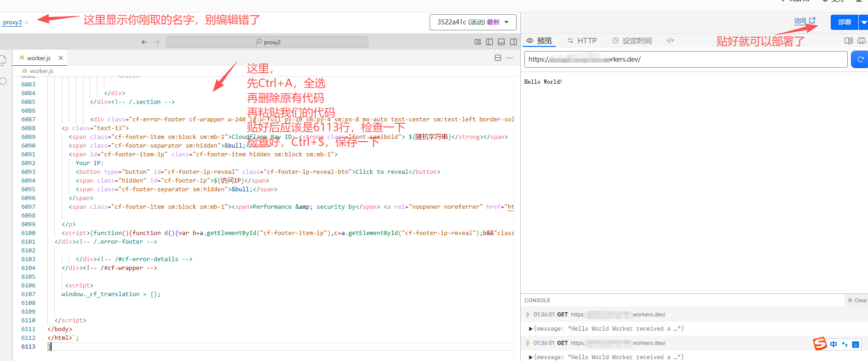The image size is (868, 361).
Task: Toggle the punctuation mode in input bar
Action: tap(845, 344)
